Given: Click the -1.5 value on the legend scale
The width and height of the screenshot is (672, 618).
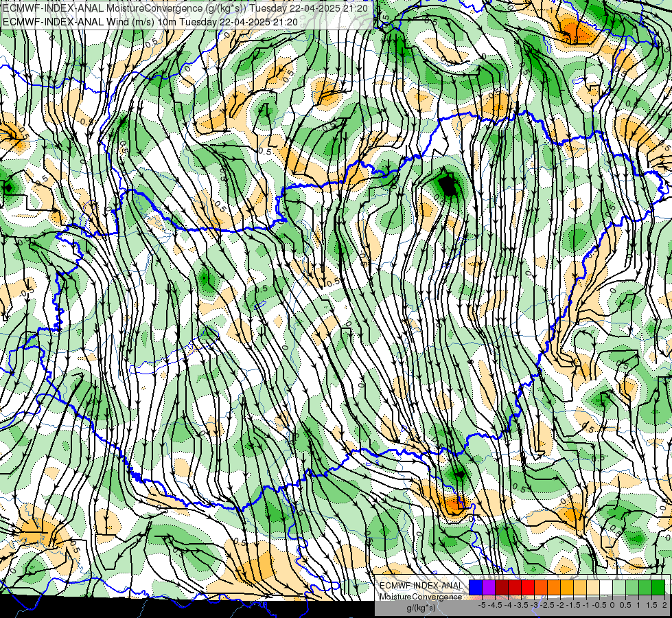Looking at the screenshot, I should coord(573,605).
